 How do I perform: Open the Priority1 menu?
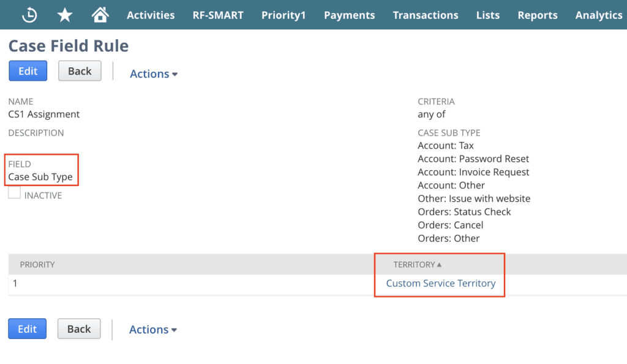[x=283, y=15]
